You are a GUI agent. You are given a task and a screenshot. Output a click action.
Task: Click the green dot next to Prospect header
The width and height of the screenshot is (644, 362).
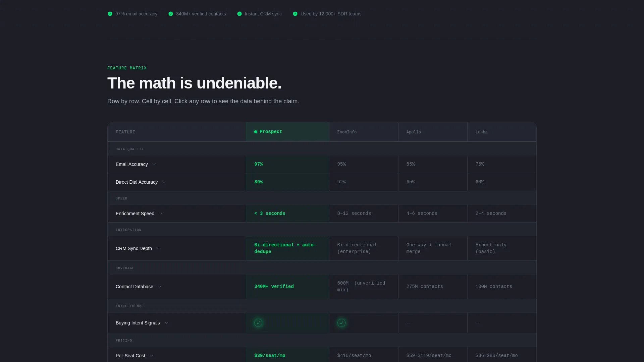click(256, 132)
